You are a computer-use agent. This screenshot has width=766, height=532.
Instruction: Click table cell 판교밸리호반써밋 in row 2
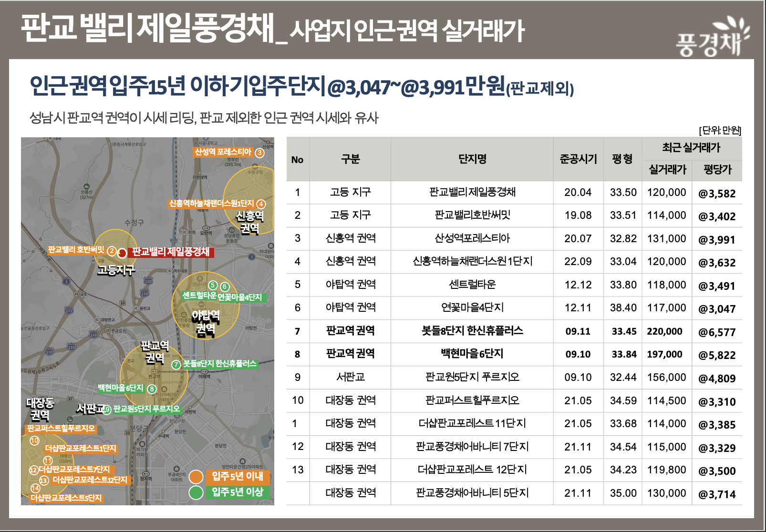coord(472,215)
